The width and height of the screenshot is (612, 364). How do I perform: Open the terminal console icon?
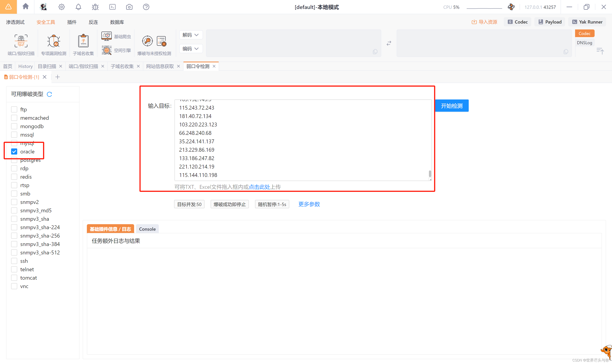point(112,7)
